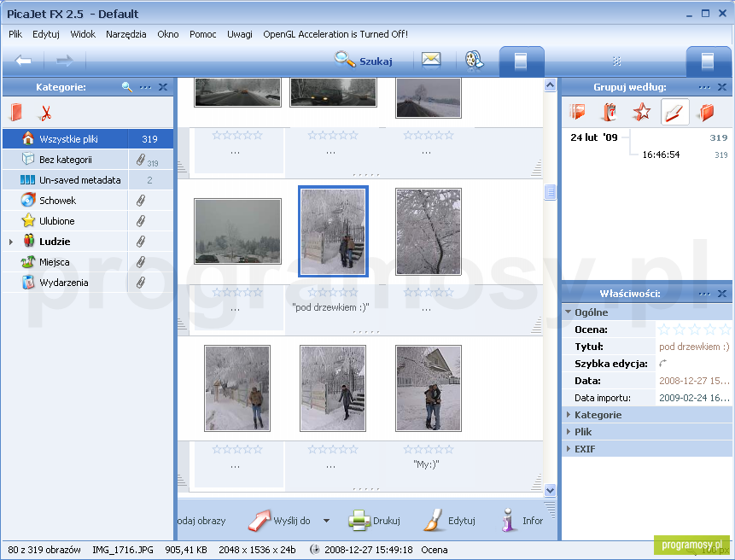
Task: Open the slideshow film reel icon
Action: pyautogui.click(x=474, y=61)
